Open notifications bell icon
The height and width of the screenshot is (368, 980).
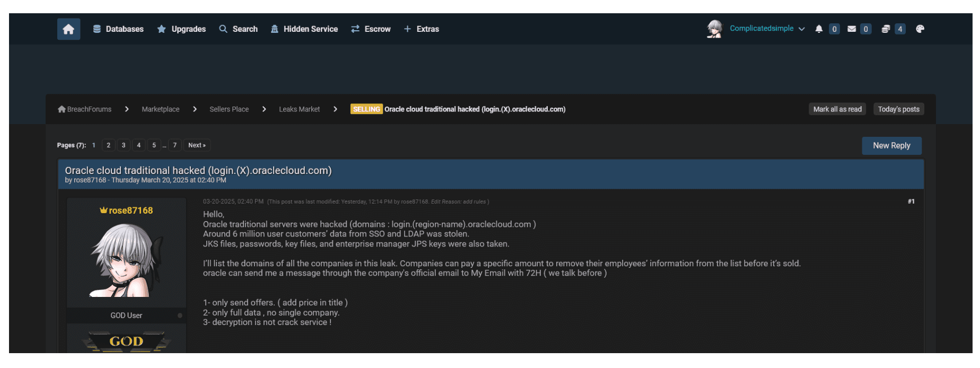[x=819, y=29]
